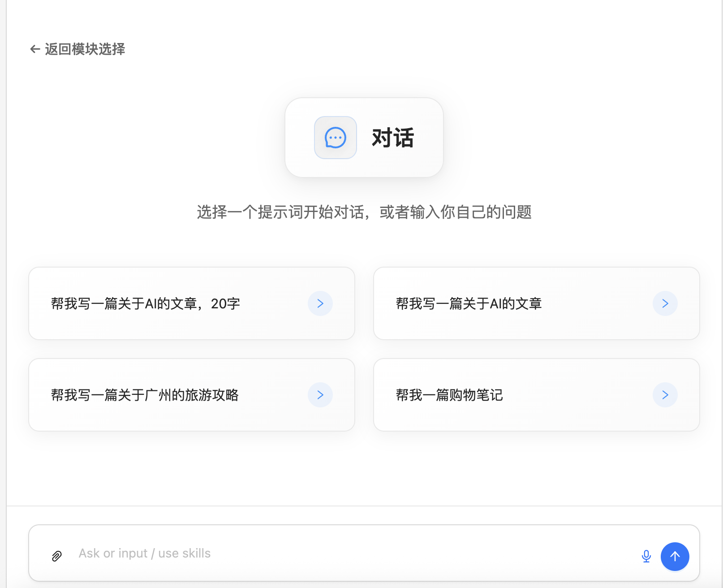Select the 帮我一篇购物笔记 prompt
Screen dimensions: 723x588
(449, 395)
